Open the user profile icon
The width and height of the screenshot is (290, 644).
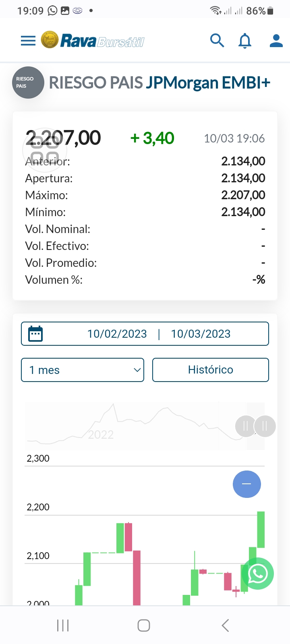(x=276, y=41)
